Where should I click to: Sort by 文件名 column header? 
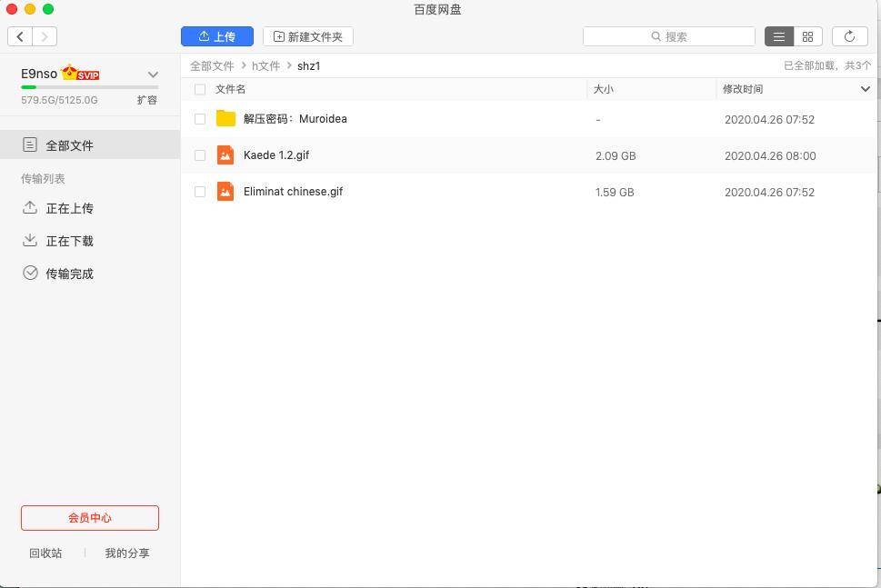230,89
